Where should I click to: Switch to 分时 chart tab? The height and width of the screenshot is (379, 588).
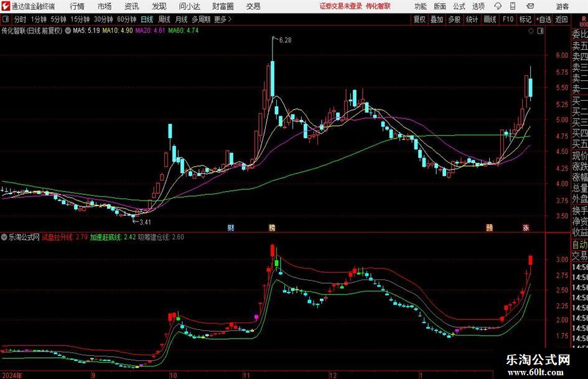[21, 19]
